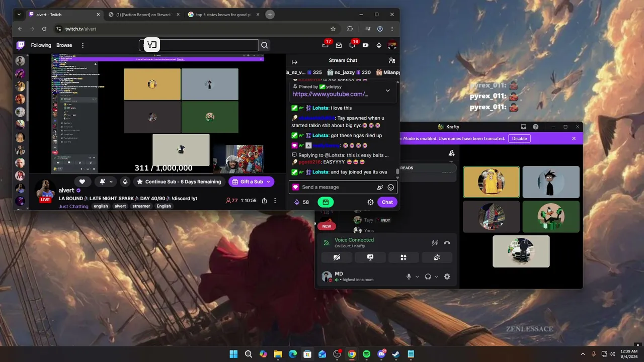This screenshot has width=644, height=362.
Task: Open the emote picker in chat
Action: click(391, 188)
